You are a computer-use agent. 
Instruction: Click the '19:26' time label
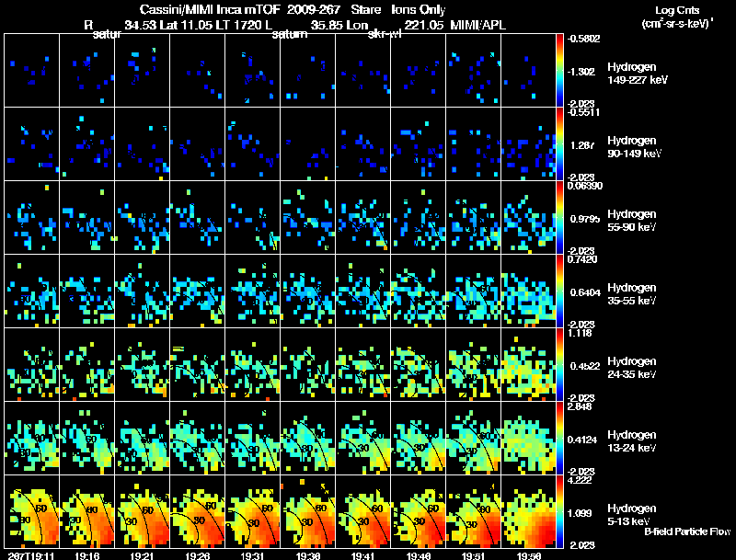(x=197, y=555)
